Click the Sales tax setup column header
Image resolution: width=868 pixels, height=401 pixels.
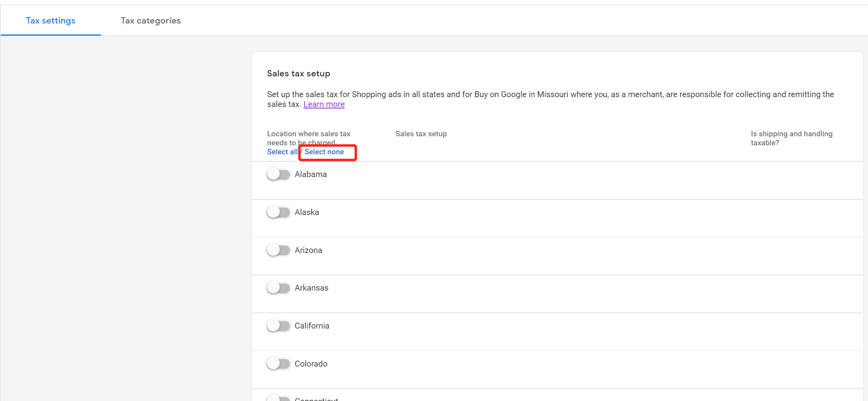[x=421, y=134]
